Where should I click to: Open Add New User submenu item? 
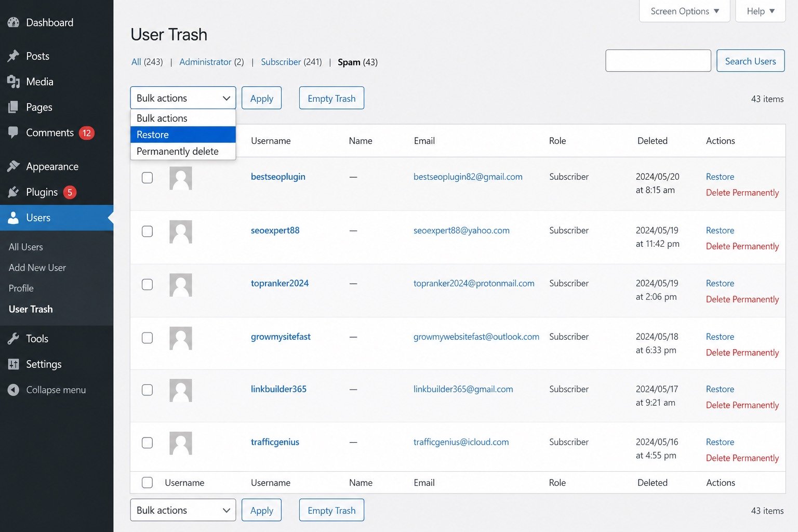pyautogui.click(x=37, y=268)
